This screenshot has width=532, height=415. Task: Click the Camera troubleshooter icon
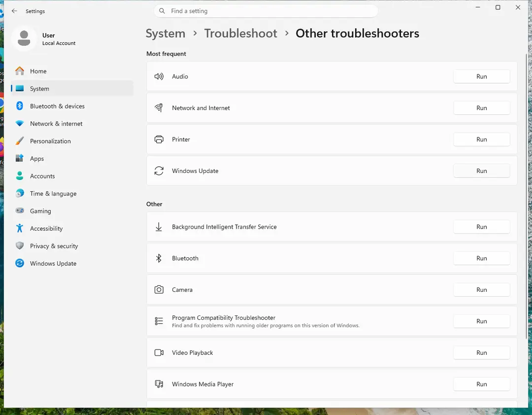point(159,290)
